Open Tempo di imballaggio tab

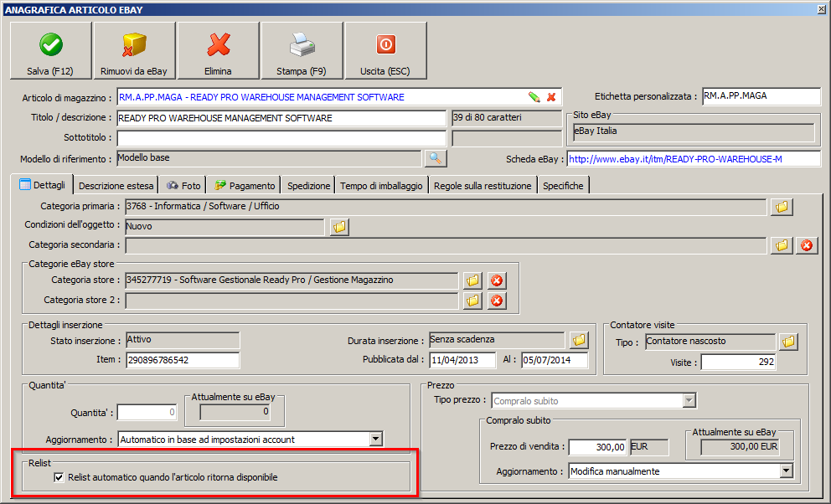[381, 186]
